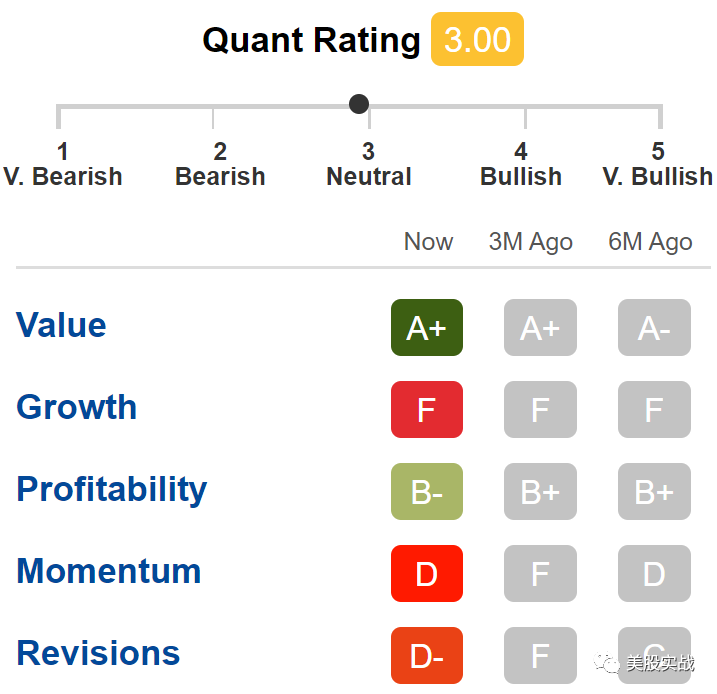Open the Value factor link

pos(61,325)
